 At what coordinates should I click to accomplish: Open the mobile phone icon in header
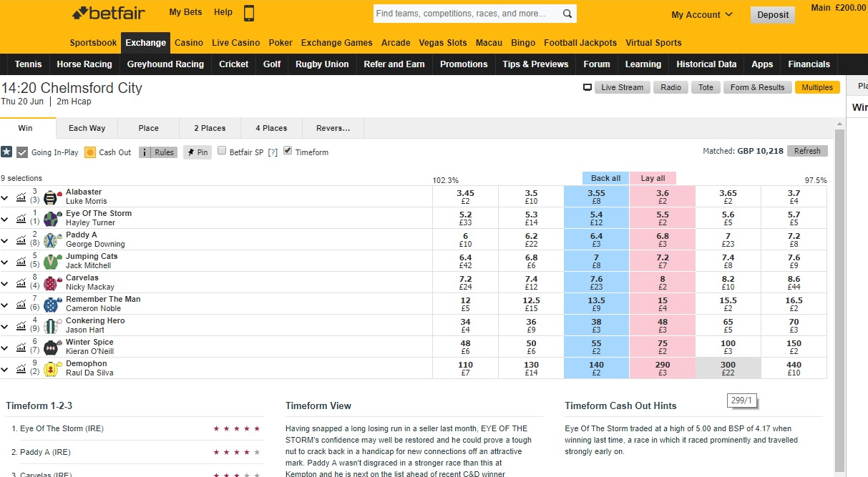click(249, 13)
